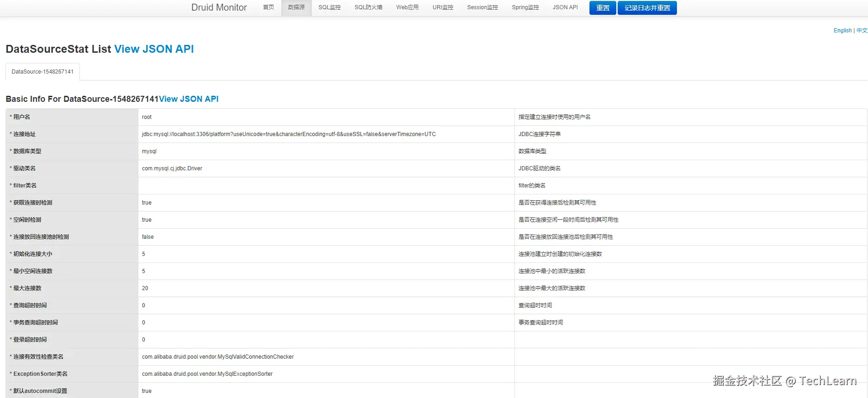The image size is (868, 398).
Task: Click the 0 value for 登录超时时间
Action: coord(143,340)
